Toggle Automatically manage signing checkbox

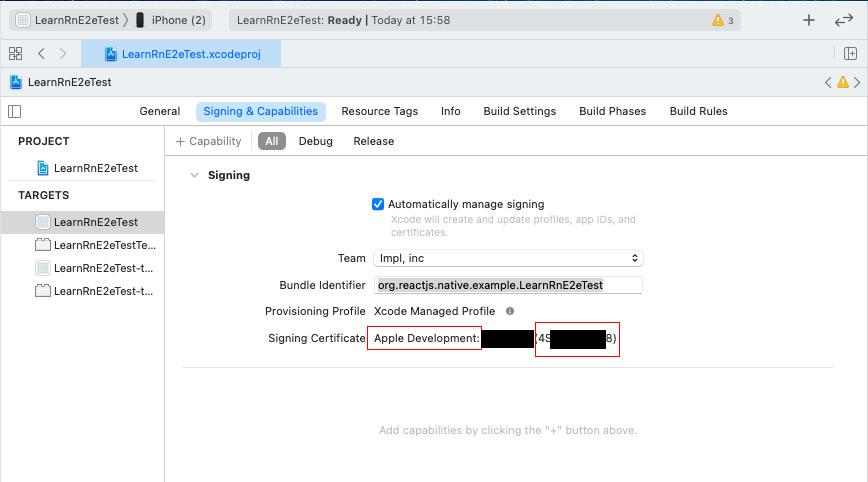click(378, 204)
